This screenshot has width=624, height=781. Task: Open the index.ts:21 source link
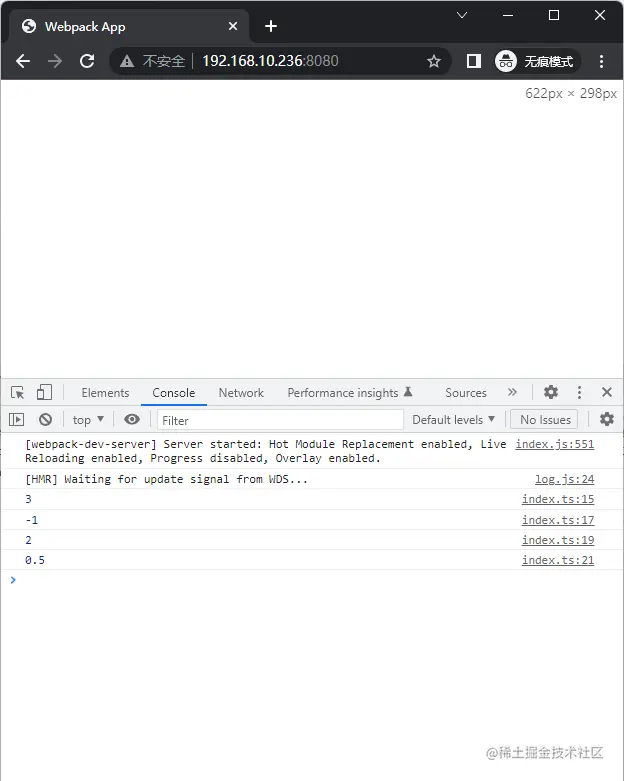click(x=558, y=560)
